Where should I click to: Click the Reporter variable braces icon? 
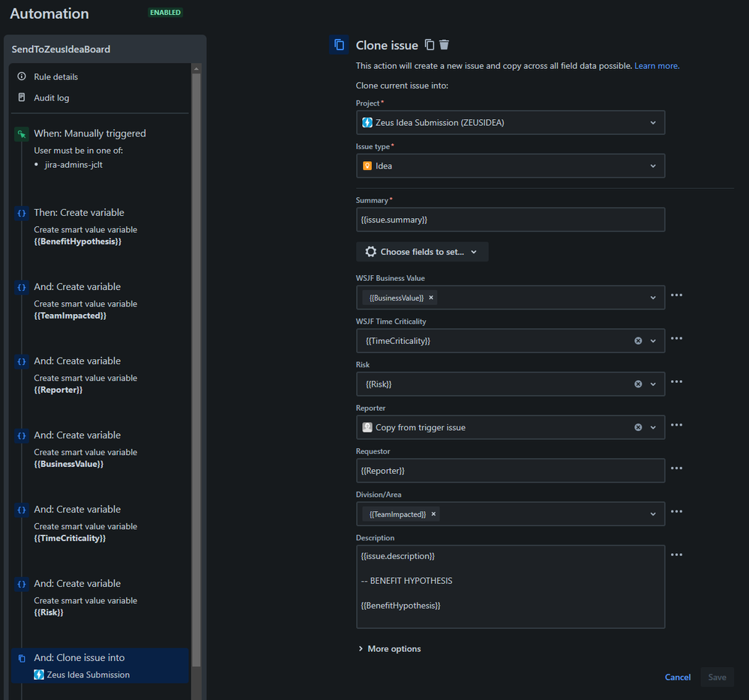tap(22, 361)
